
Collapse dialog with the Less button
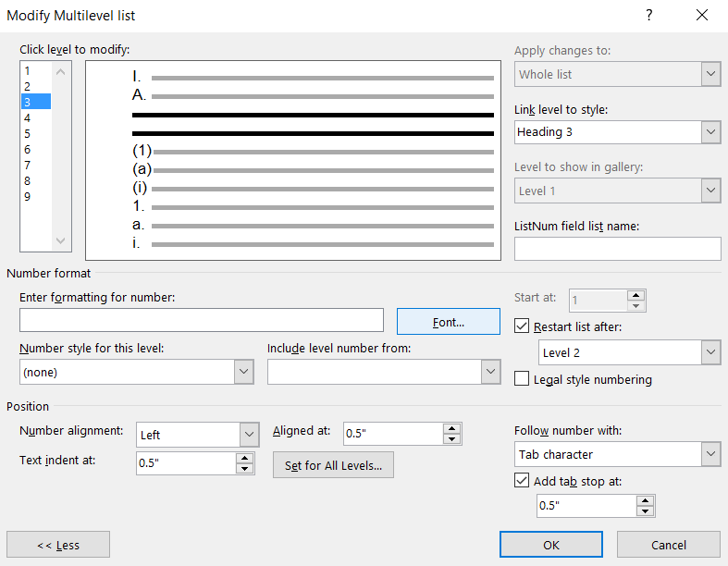58,545
